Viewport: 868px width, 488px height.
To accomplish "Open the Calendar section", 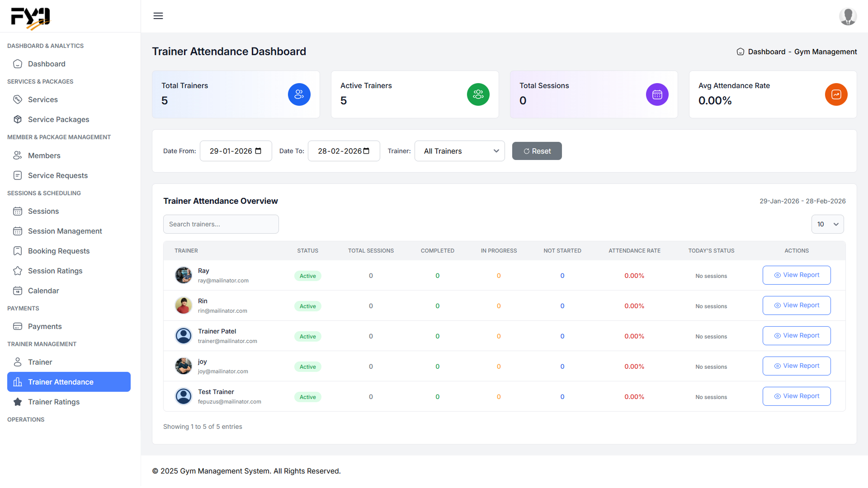I will (43, 291).
